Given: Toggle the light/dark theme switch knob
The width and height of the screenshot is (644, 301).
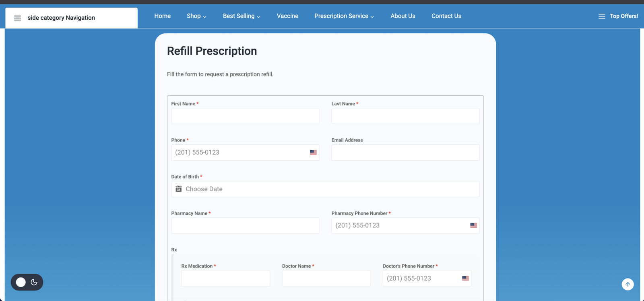Looking at the screenshot, I should click(21, 282).
